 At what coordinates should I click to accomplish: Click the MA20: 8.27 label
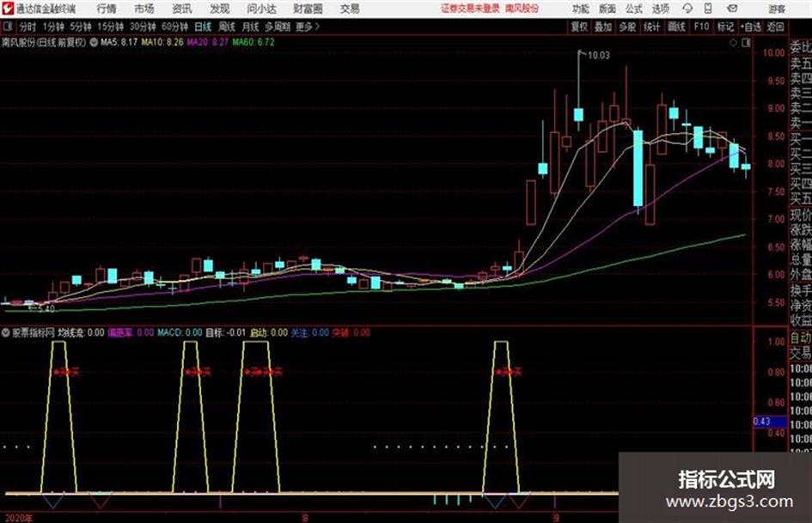point(207,42)
